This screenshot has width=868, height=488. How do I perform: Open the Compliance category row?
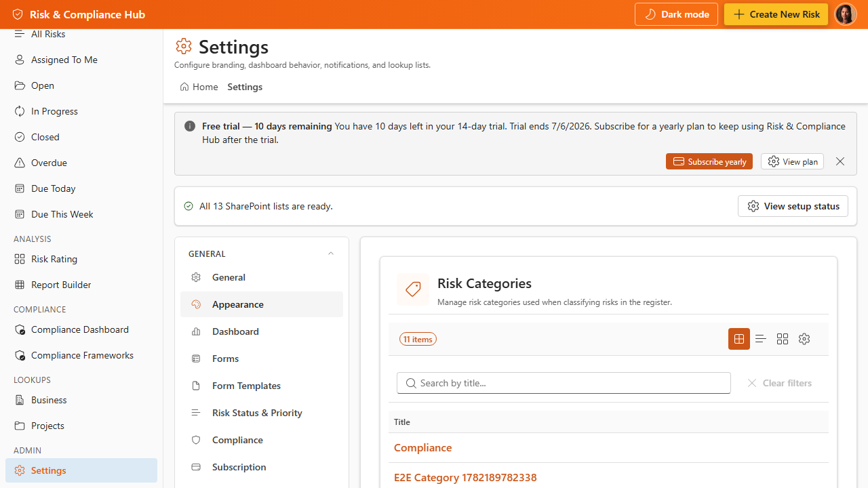click(608, 448)
